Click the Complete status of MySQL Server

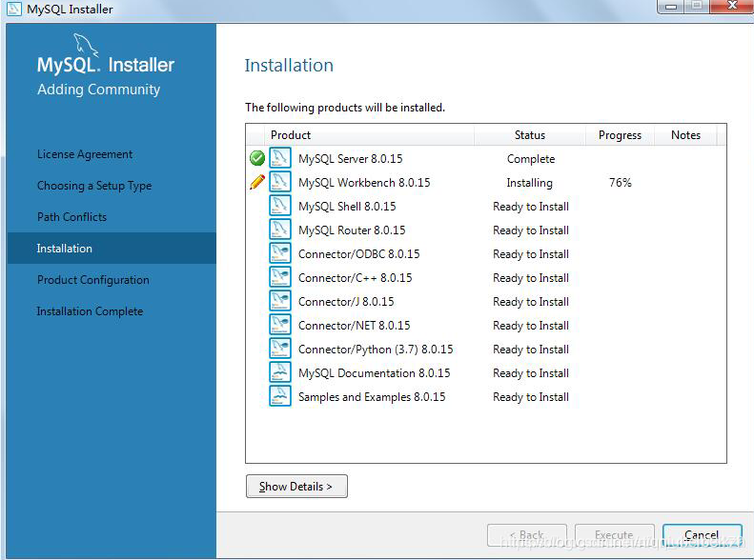point(531,159)
